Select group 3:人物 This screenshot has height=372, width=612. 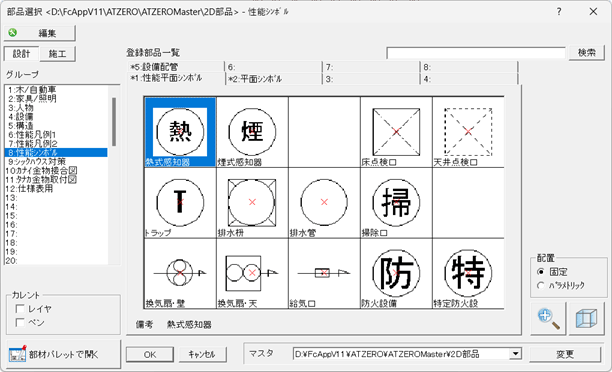pyautogui.click(x=56, y=108)
